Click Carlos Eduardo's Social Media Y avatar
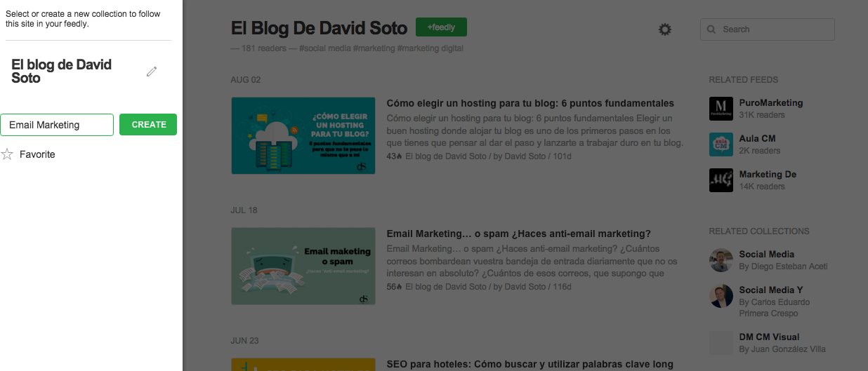 point(721,296)
